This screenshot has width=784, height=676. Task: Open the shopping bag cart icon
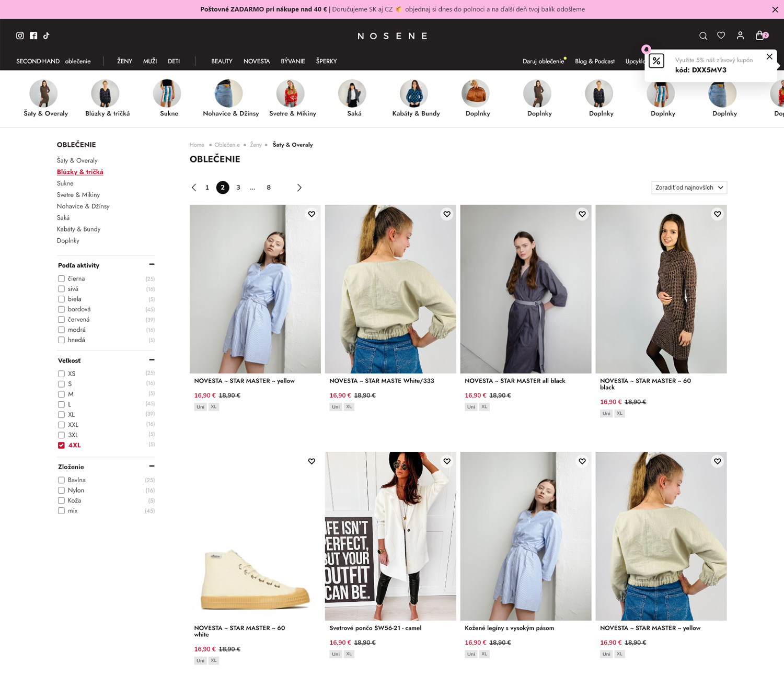click(760, 36)
